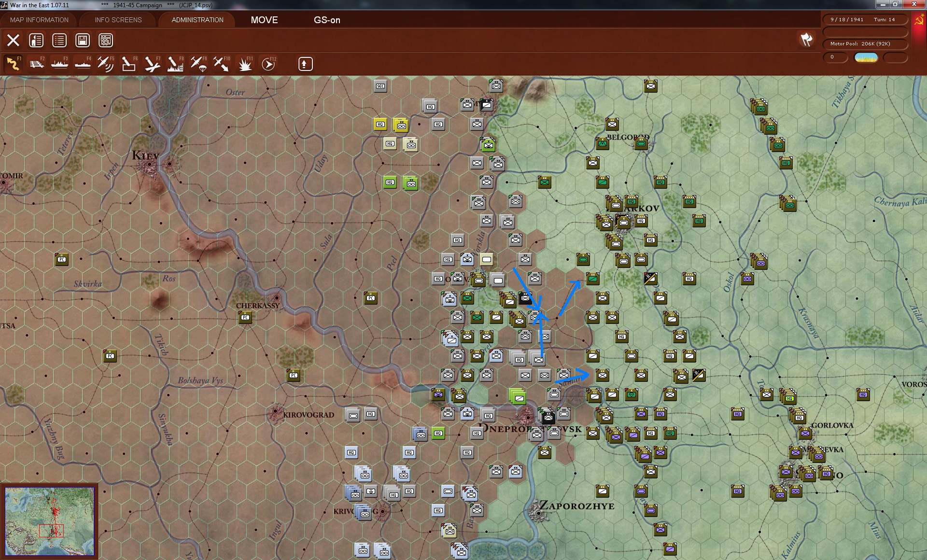Click the GS-on indicator
The height and width of the screenshot is (560, 927).
327,20
